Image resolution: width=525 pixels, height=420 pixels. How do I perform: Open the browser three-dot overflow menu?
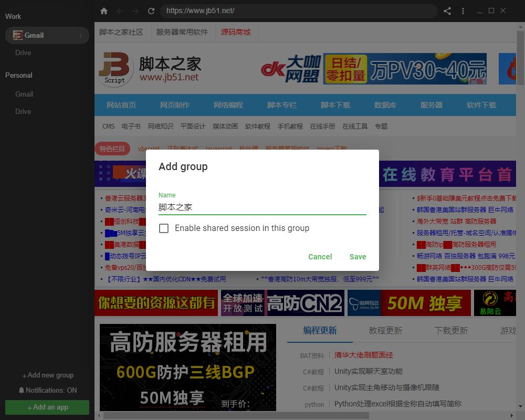[463, 10]
